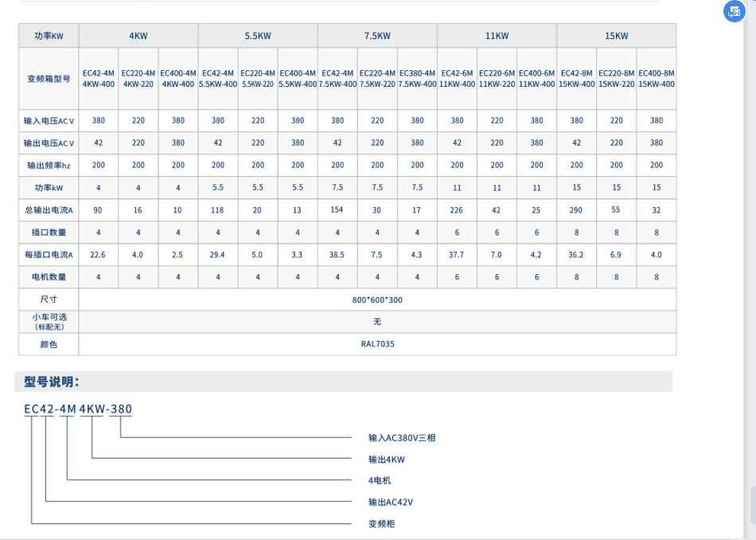Click the 总输出电流A row label
Image resolution: width=756 pixels, height=540 pixels.
[x=49, y=210]
